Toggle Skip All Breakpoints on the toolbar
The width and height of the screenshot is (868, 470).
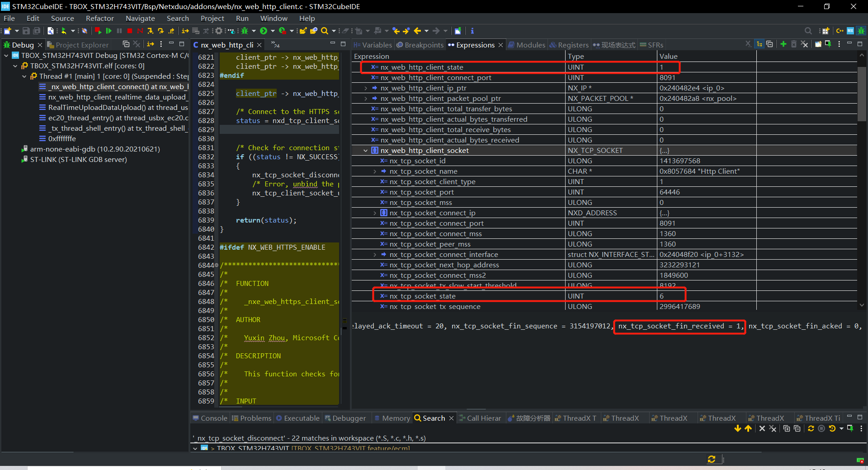point(140,31)
